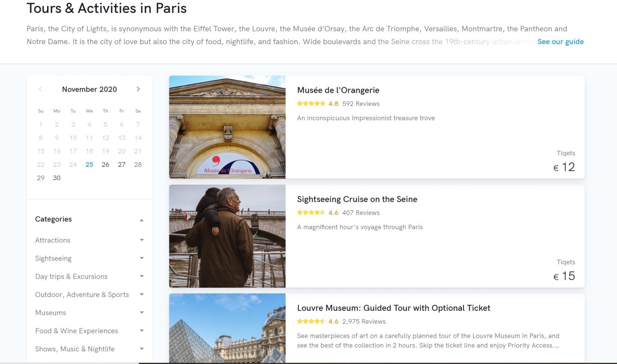The height and width of the screenshot is (364, 617).
Task: Choose November 30 in the calendar
Action: coord(57,178)
